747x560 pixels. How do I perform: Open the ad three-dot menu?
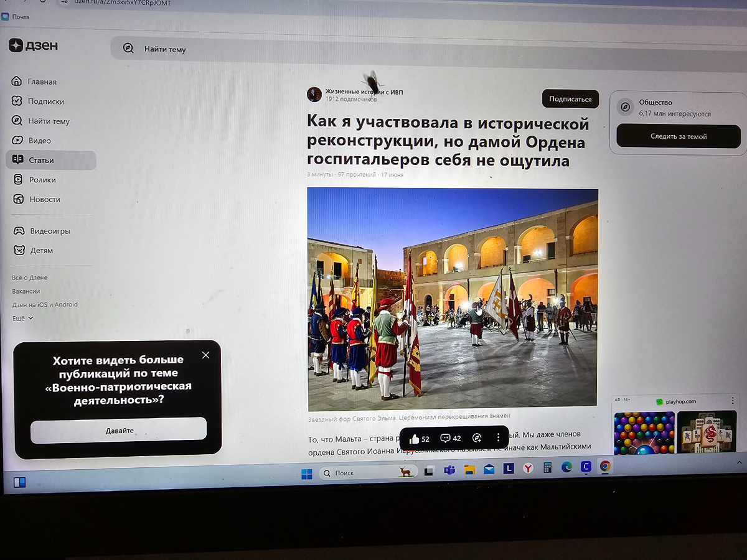point(733,401)
